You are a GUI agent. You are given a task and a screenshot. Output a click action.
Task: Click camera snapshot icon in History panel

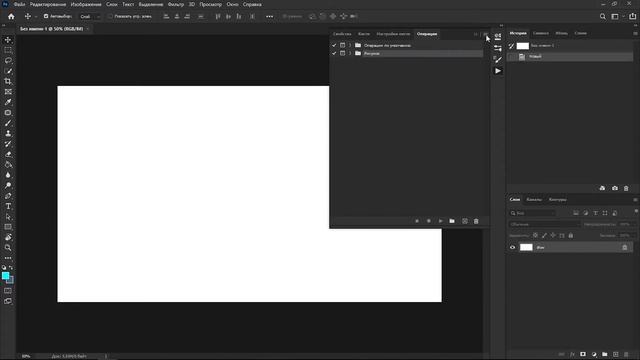(x=615, y=188)
